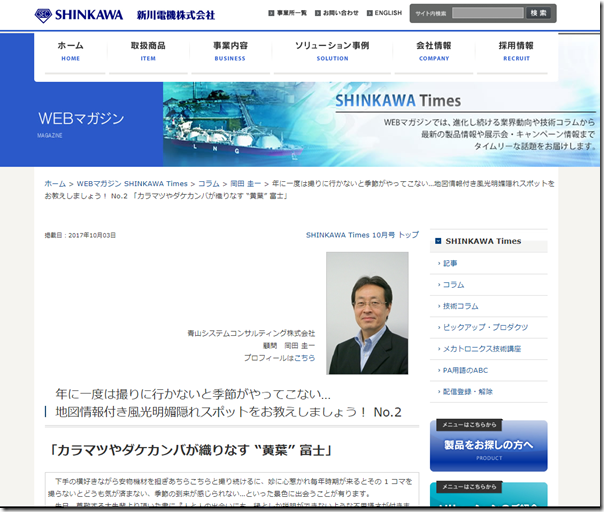Click the author portrait photo
This screenshot has width=604, height=512.
(x=367, y=313)
